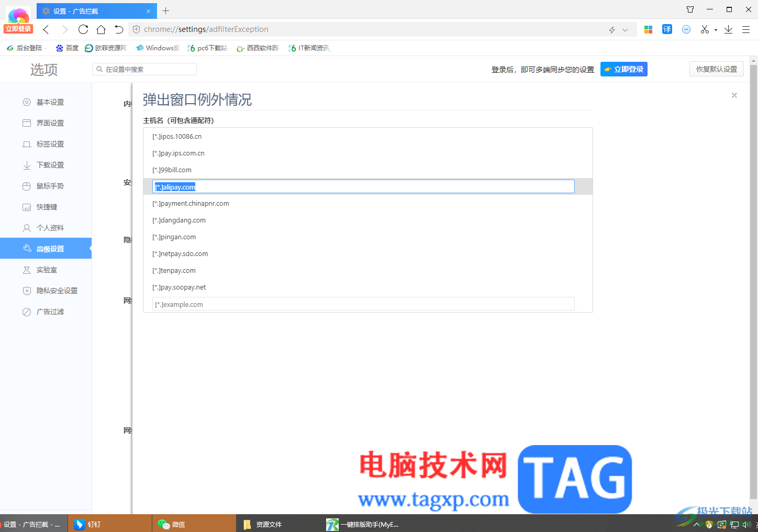
Task: Click the lightning speed-mode icon in address bar
Action: click(611, 29)
